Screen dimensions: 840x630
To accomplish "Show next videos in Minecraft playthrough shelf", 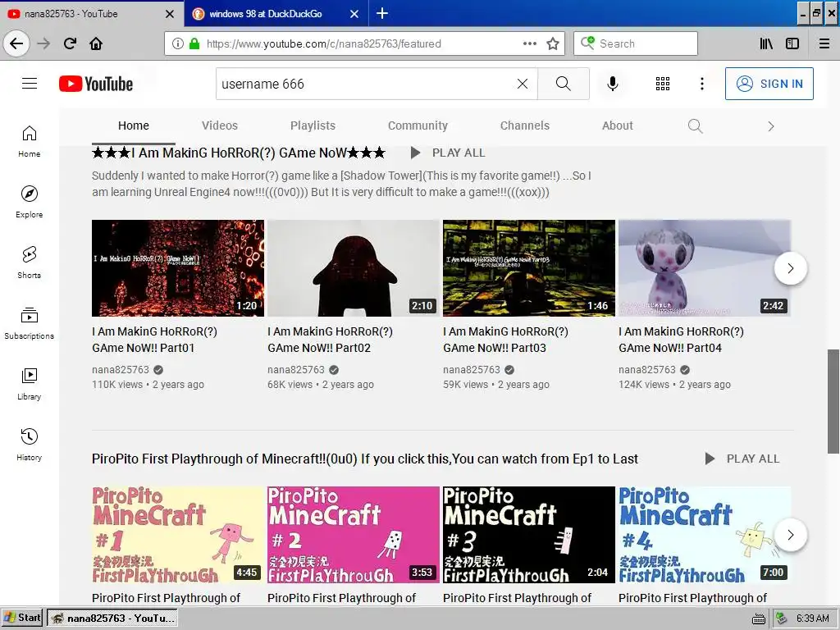I will pos(791,535).
